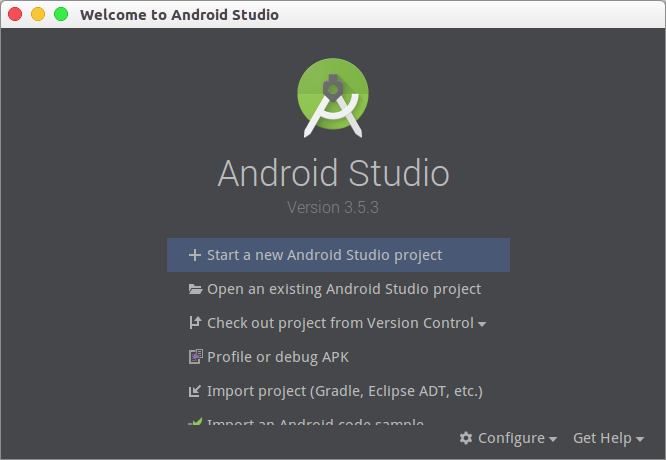Click the Configure label
The width and height of the screenshot is (666, 460).
tap(511, 438)
